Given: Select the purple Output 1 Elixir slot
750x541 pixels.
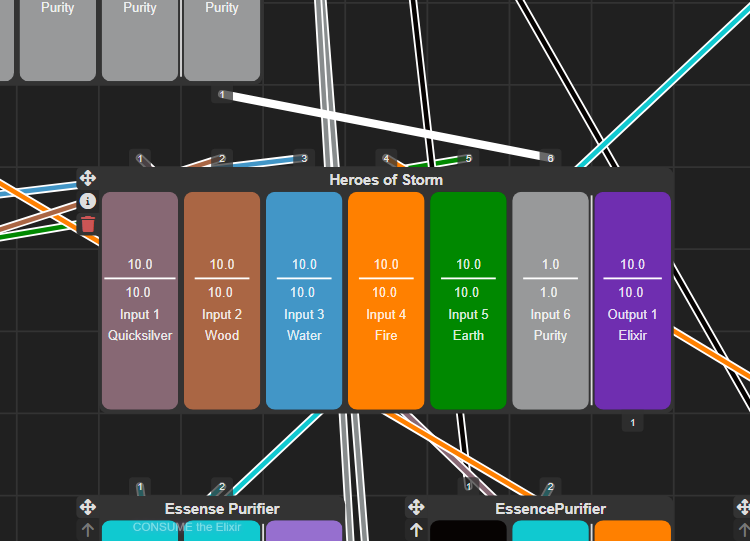Looking at the screenshot, I should click(633, 301).
